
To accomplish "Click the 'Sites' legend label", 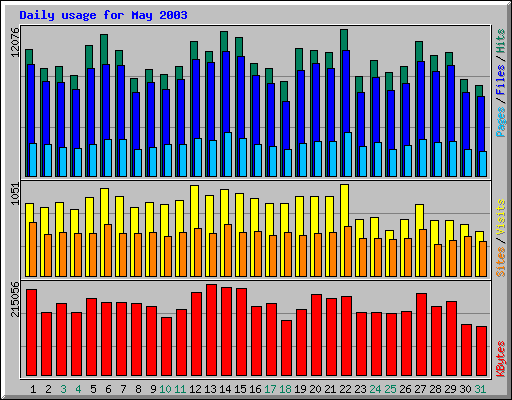I will pos(501,262).
